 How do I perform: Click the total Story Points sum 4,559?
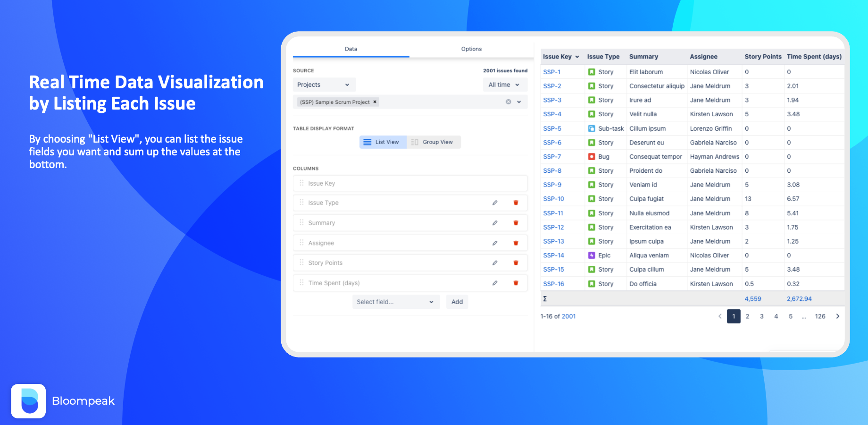point(753,299)
